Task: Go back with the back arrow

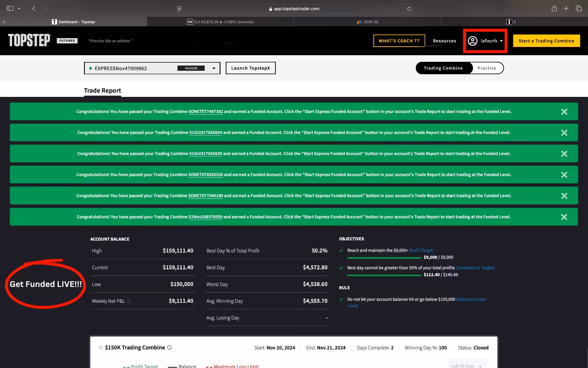Action: (x=34, y=9)
